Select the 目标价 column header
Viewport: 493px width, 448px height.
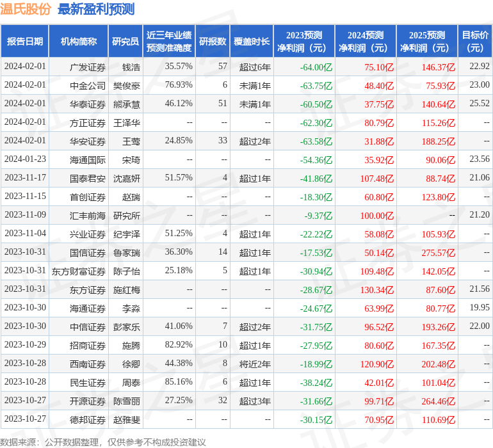coord(475,41)
